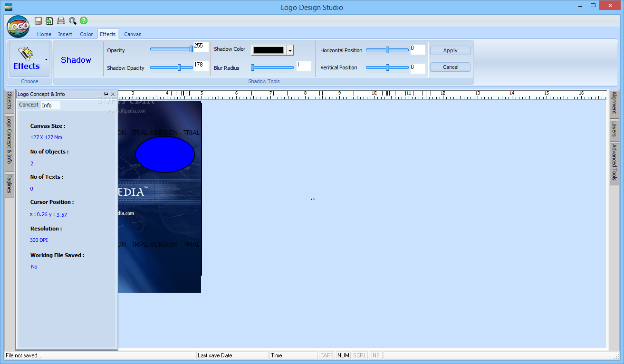This screenshot has height=364, width=624.
Task: Click the 'Cursor Position :' label
Action: 52,202
